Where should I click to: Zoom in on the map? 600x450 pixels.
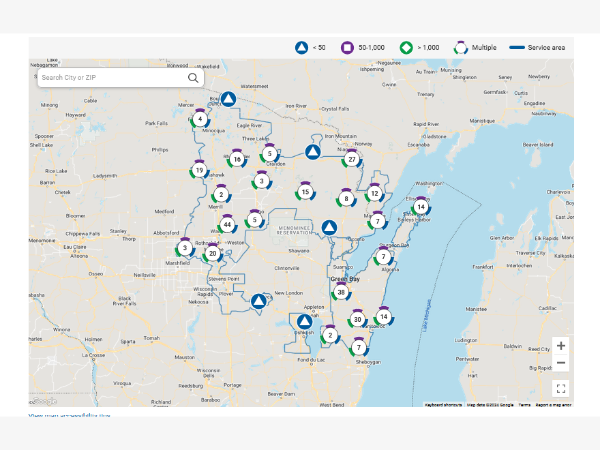[x=561, y=344]
